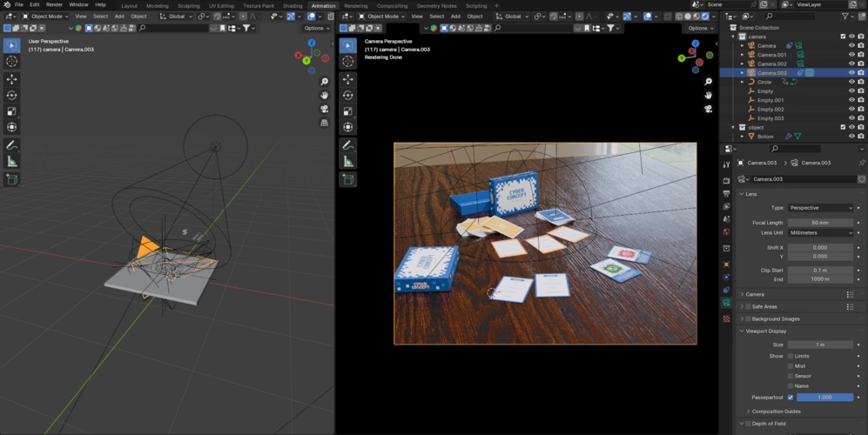The width and height of the screenshot is (868, 435).
Task: Open the Add menu in camera viewport
Action: 455,16
